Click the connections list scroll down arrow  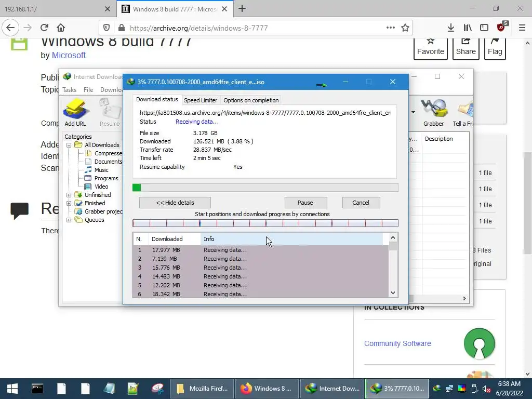(393, 293)
